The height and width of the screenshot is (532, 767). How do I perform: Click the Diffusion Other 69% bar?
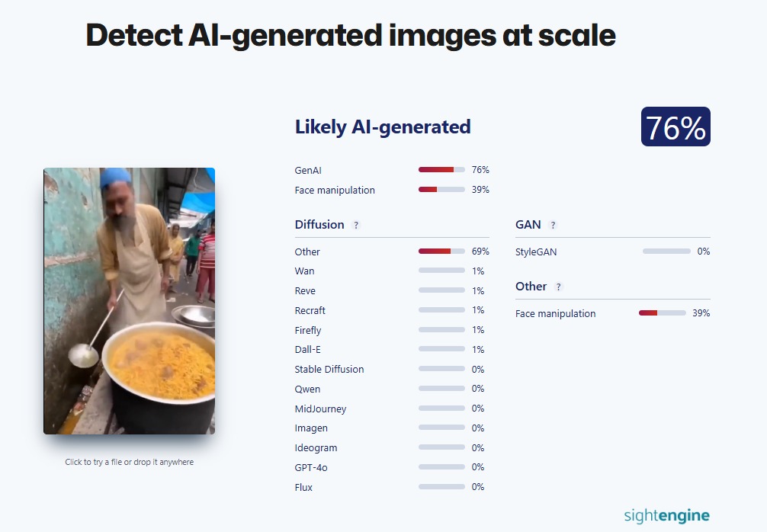[x=441, y=252]
